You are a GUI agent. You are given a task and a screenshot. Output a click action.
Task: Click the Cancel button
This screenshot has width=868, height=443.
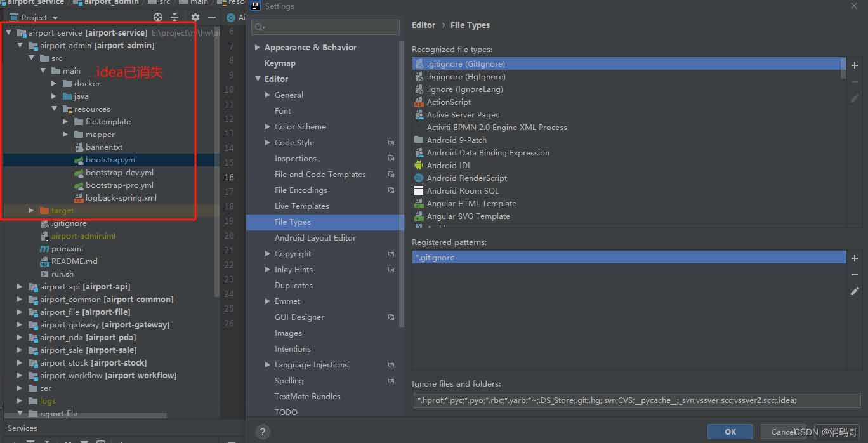pyautogui.click(x=783, y=432)
